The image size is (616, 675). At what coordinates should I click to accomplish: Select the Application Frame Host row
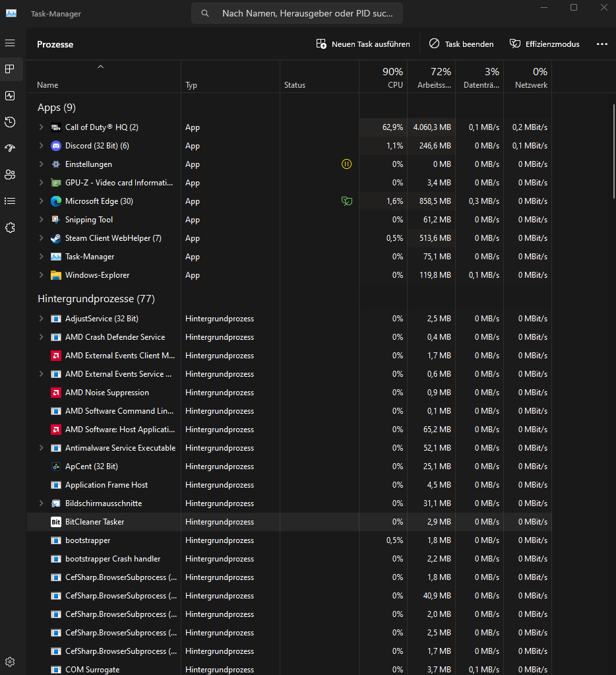tap(289, 485)
